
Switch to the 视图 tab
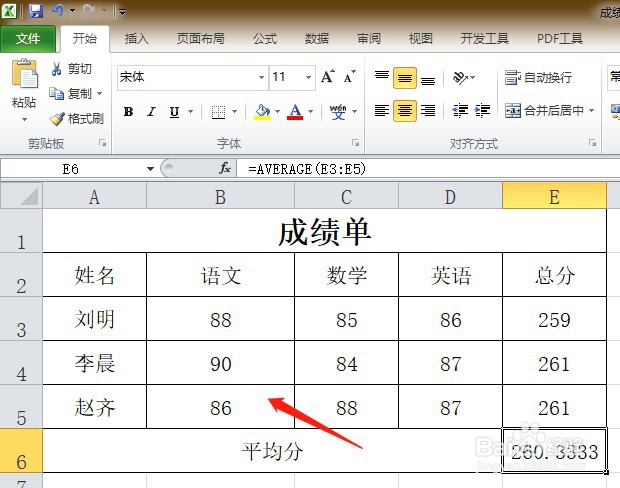click(x=420, y=38)
